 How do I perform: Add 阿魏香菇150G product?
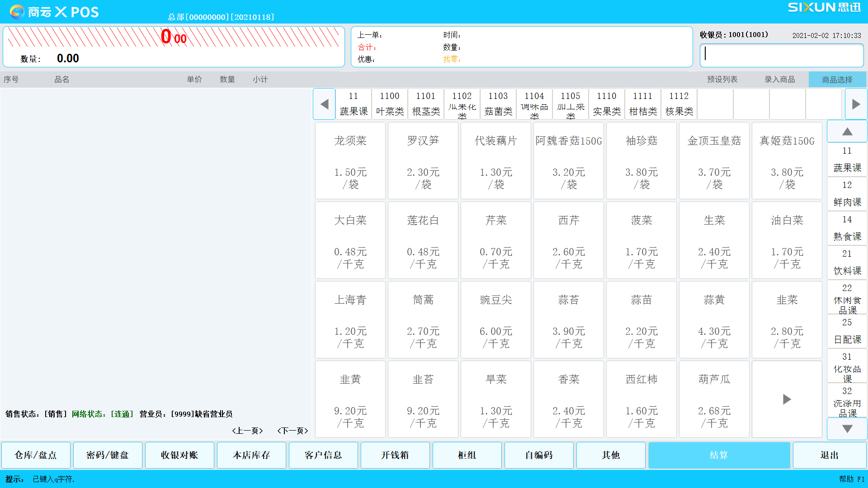click(569, 160)
